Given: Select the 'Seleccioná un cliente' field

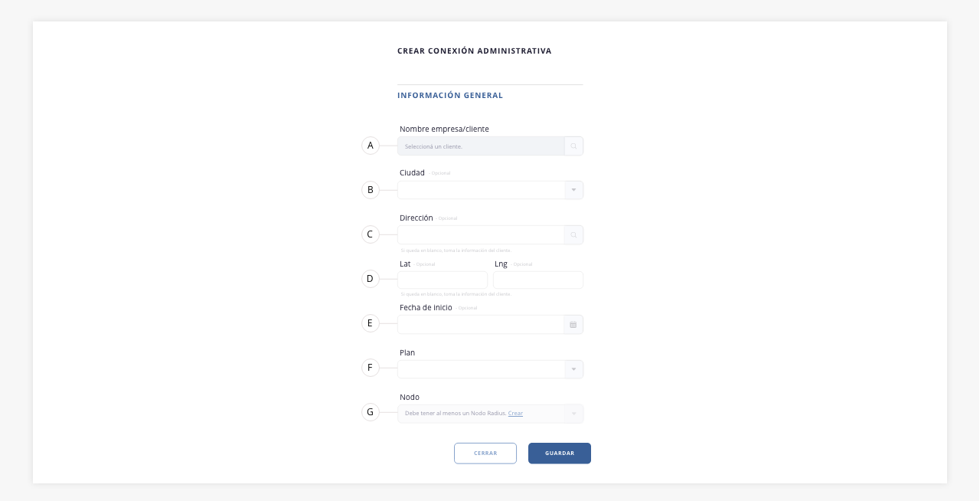Looking at the screenshot, I should 481,146.
